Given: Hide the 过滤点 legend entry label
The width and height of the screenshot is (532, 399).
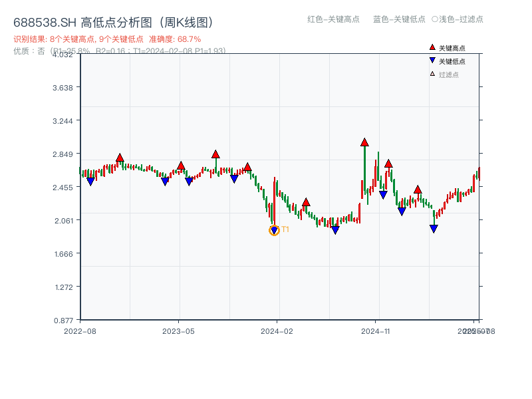Looking at the screenshot, I should point(449,74).
